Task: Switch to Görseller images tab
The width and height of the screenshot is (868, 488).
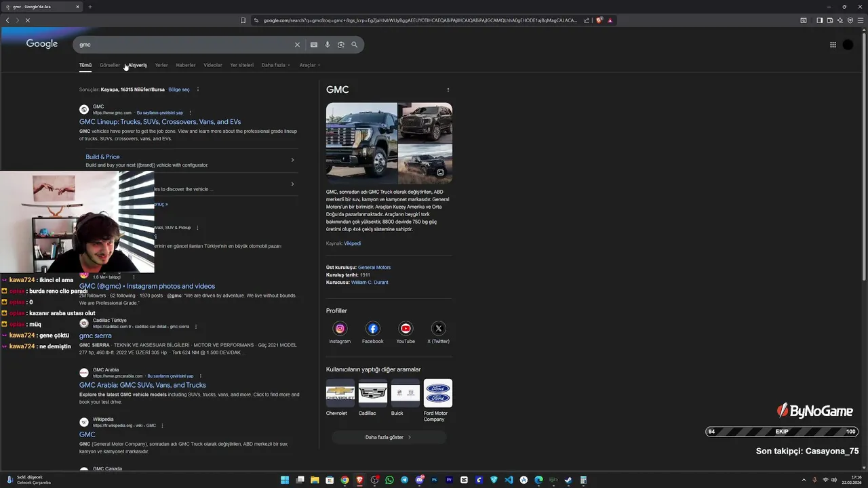Action: coord(110,65)
